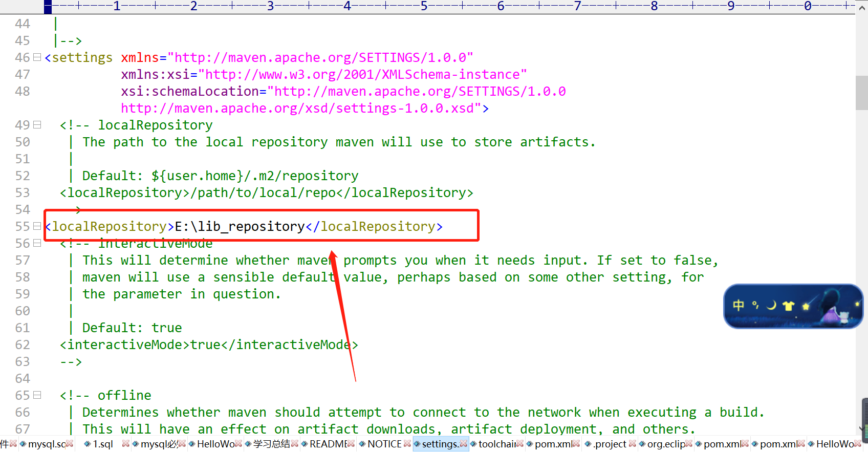Viewport: 868px width, 452px height.
Task: Open the org.eclip file tab
Action: pos(666,444)
